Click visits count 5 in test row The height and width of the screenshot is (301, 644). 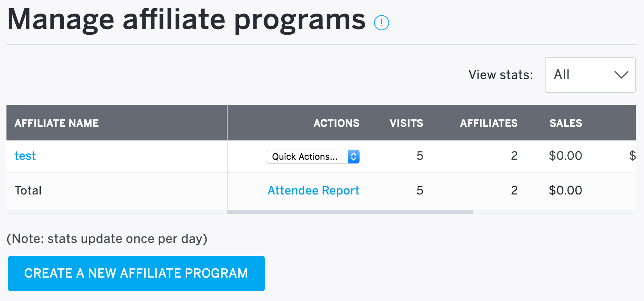coord(420,156)
